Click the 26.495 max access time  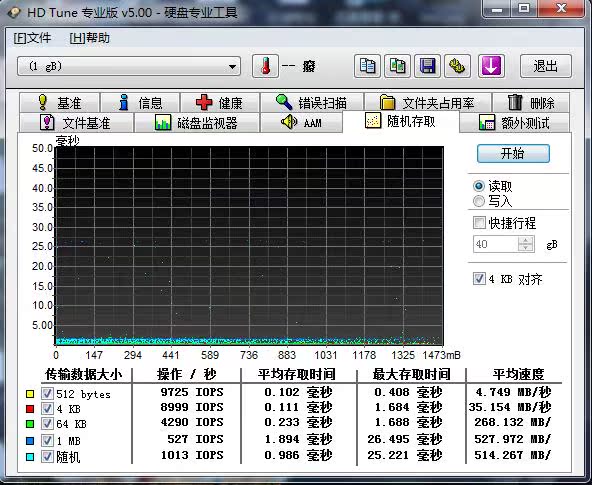pyautogui.click(x=405, y=439)
